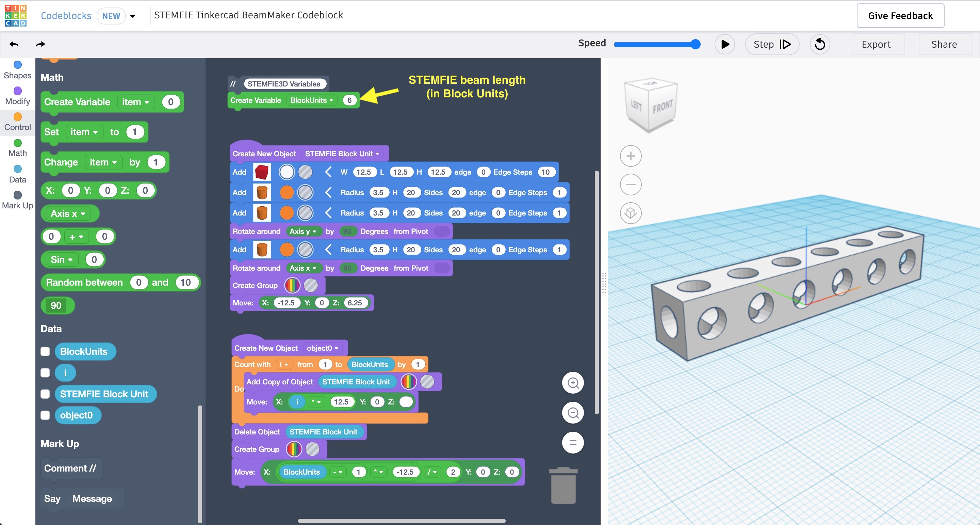Edit Edge Steps value 10 field
Image resolution: width=980 pixels, height=525 pixels.
(x=545, y=172)
